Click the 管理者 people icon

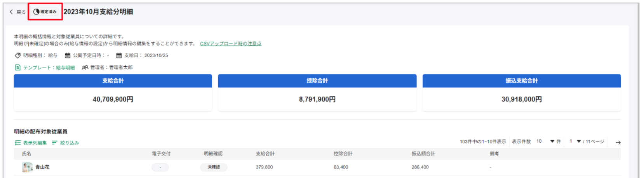click(x=85, y=67)
